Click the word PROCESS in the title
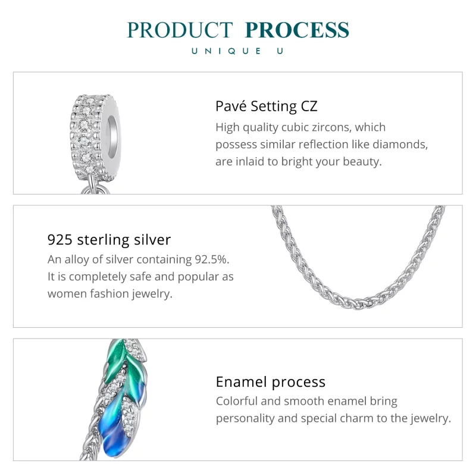This screenshot has height=476, width=476. (297, 30)
